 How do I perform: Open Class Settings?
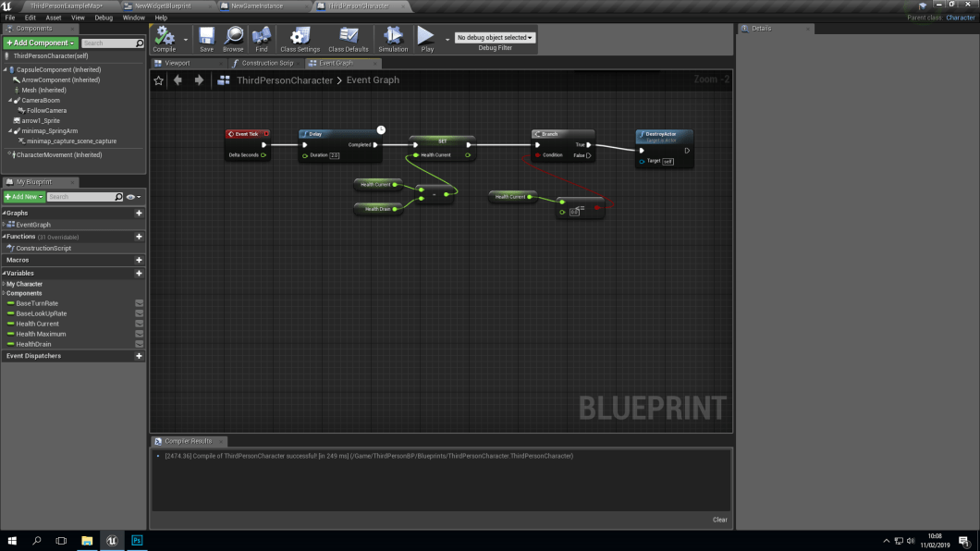[300, 39]
